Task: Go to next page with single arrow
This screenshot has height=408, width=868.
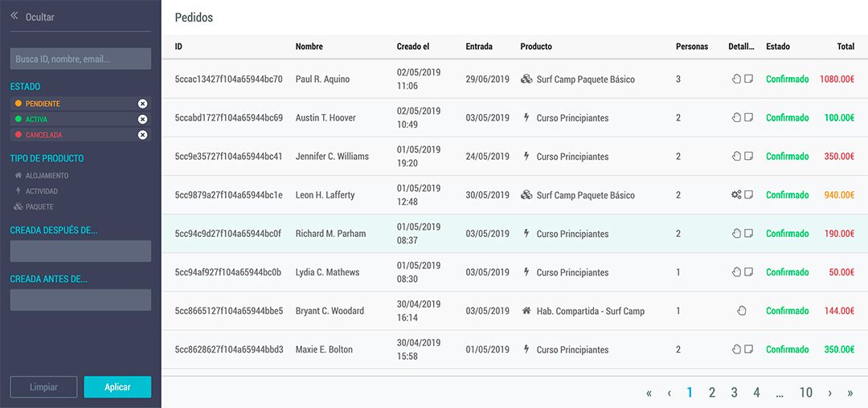Action: pos(829,393)
